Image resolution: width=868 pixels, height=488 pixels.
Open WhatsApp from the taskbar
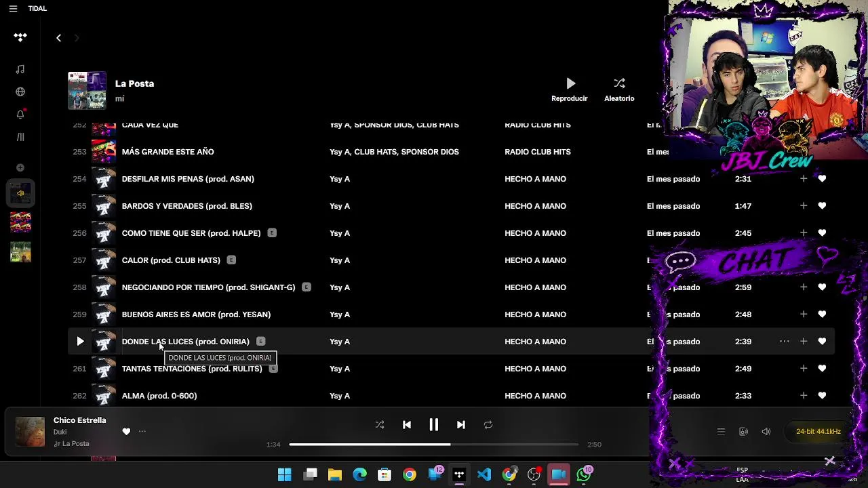[583, 474]
